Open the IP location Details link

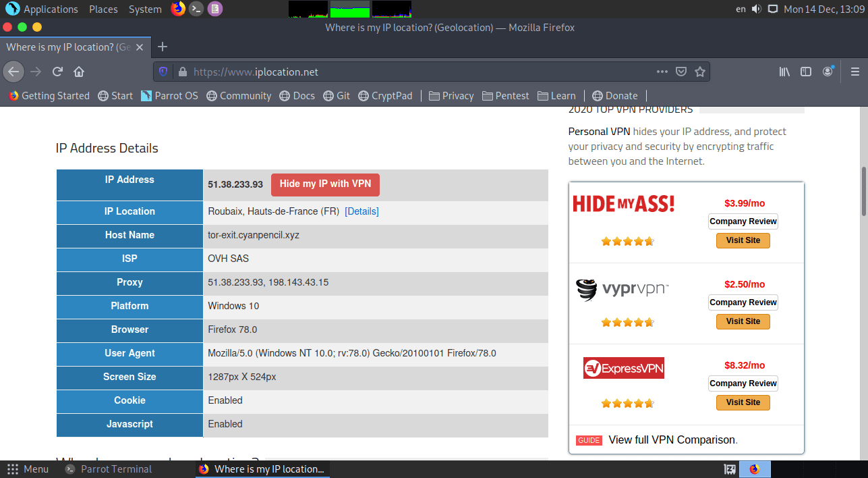[x=361, y=211]
